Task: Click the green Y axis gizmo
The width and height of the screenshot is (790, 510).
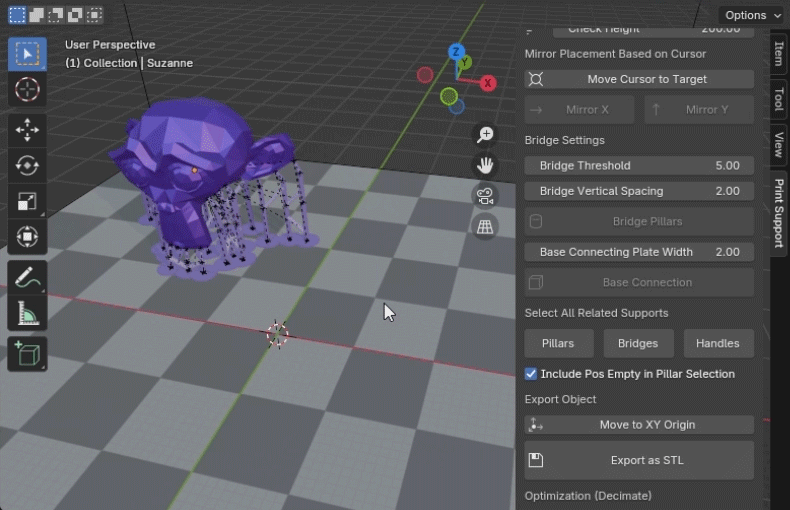Action: (465, 62)
